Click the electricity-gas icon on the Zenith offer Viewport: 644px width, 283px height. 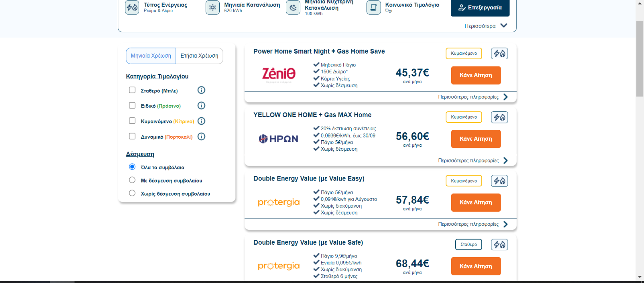tap(500, 54)
